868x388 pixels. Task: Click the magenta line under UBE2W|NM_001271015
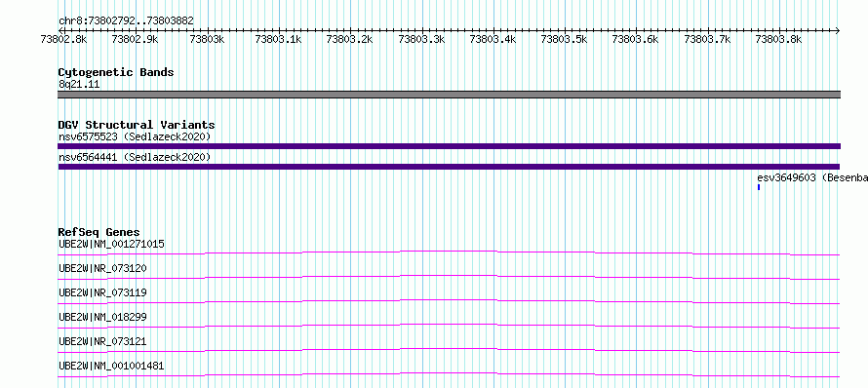(449, 252)
